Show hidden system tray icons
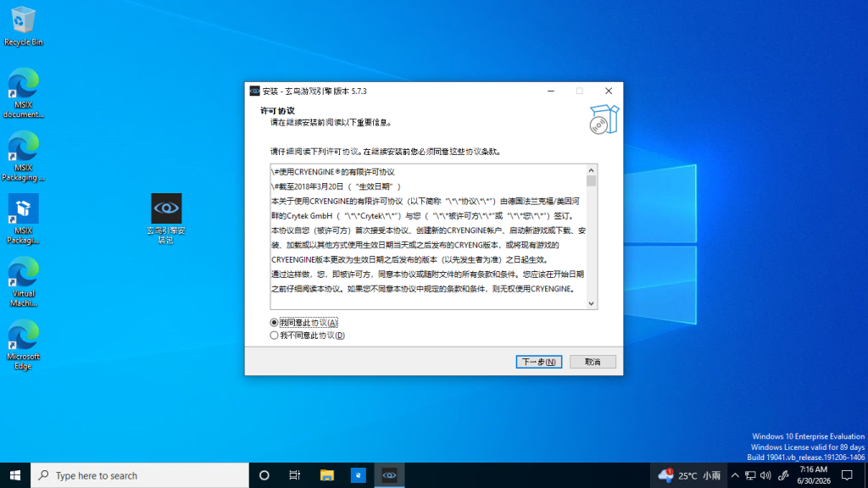This screenshot has width=868, height=488. pos(735,475)
